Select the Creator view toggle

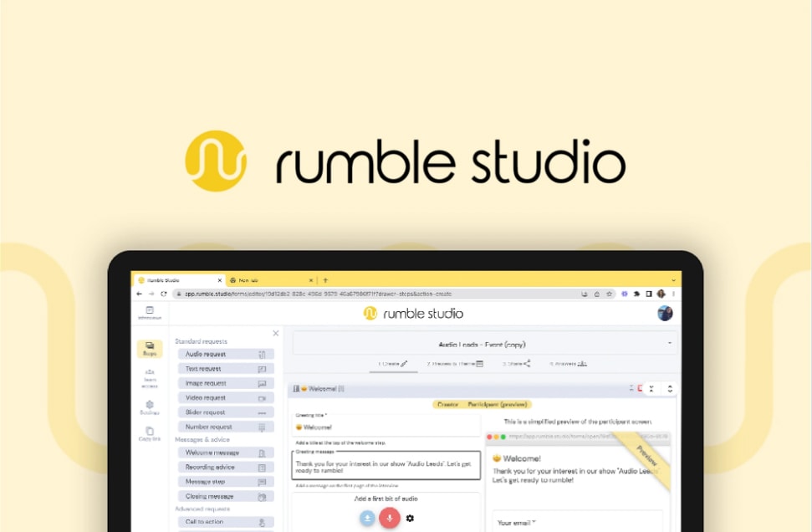pos(448,405)
